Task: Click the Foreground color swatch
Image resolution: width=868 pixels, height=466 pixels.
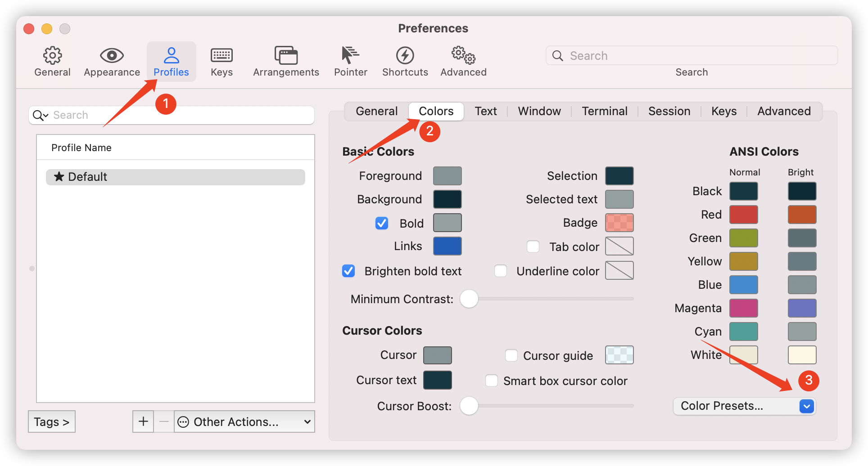Action: click(x=448, y=176)
